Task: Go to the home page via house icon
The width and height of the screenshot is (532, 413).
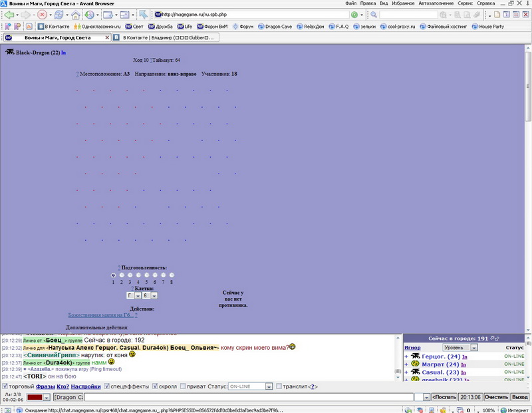Action: click(75, 15)
